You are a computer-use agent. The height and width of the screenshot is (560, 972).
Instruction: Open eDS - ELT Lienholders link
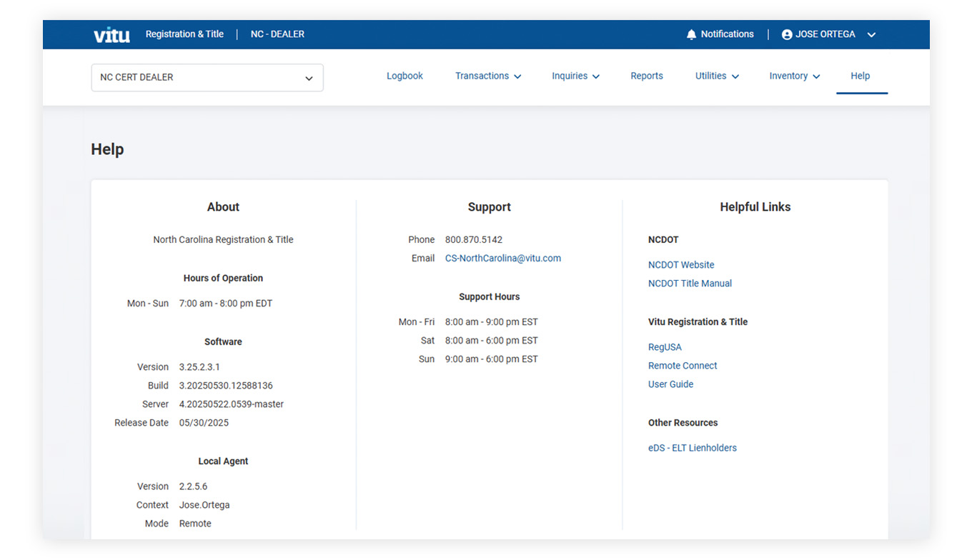pos(693,448)
